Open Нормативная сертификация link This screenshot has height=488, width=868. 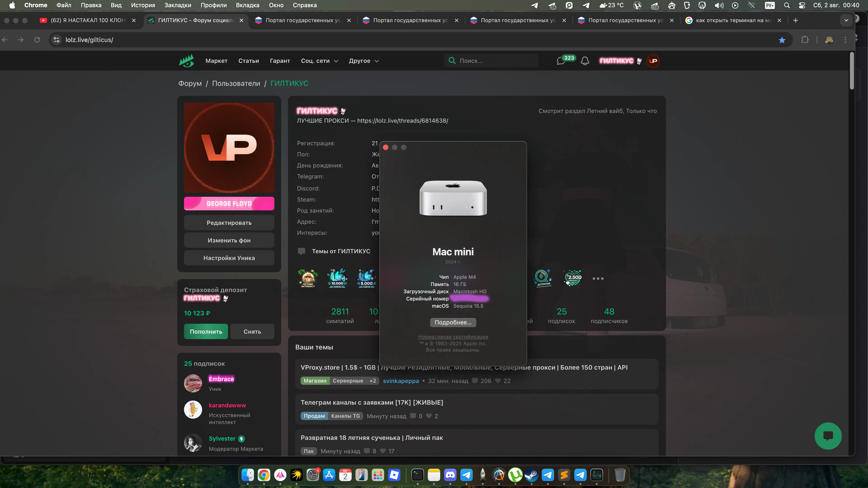click(x=453, y=336)
